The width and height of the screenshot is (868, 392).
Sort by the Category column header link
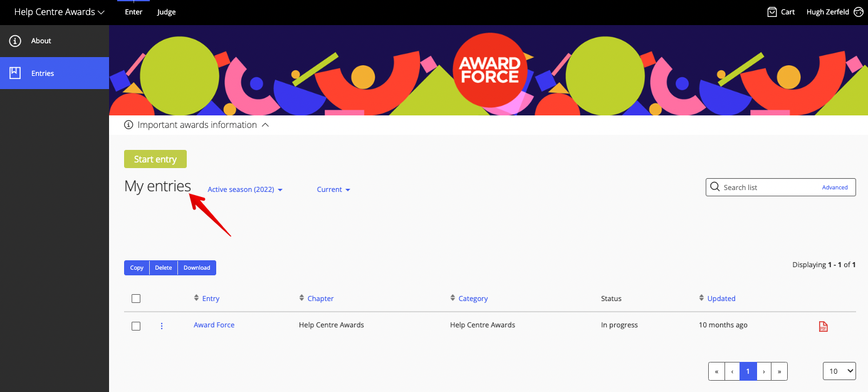[x=473, y=299]
